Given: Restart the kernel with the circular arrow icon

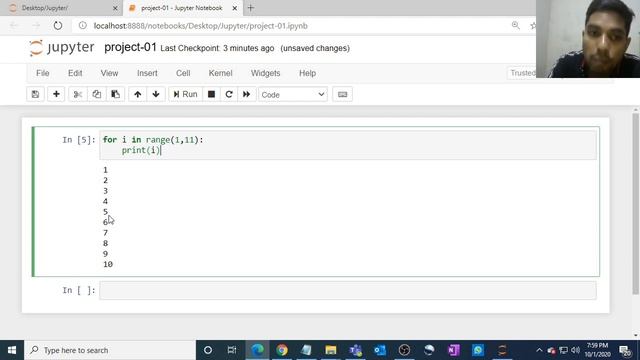Looking at the screenshot, I should tap(229, 94).
